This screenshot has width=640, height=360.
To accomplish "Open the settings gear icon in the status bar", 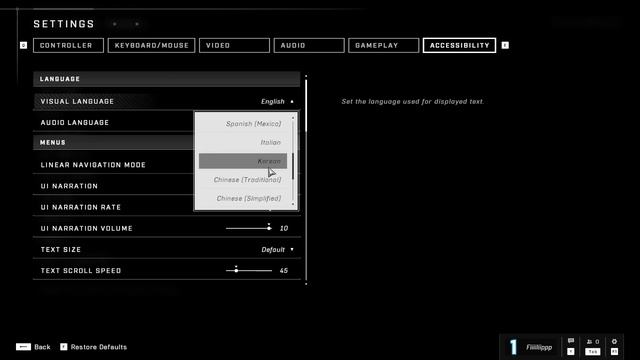I will tap(614, 342).
